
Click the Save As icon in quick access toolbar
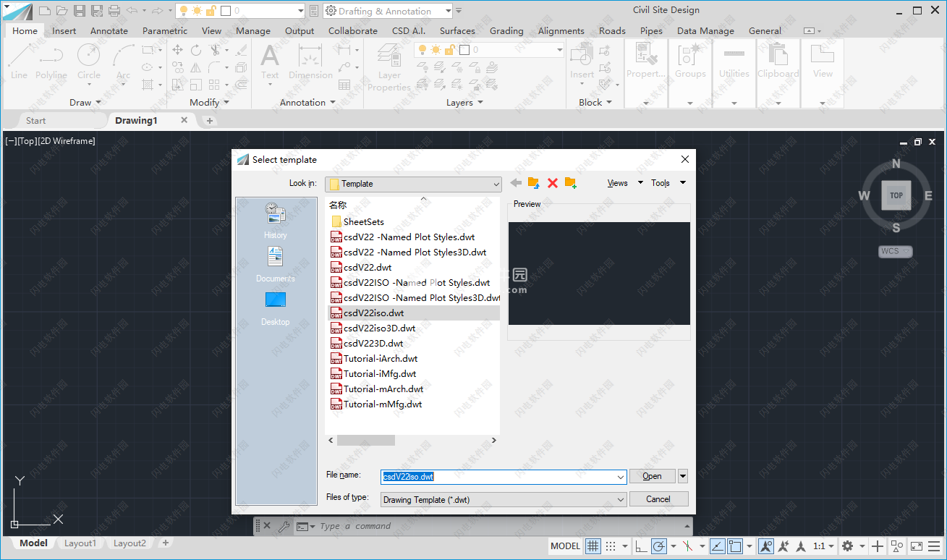click(97, 11)
